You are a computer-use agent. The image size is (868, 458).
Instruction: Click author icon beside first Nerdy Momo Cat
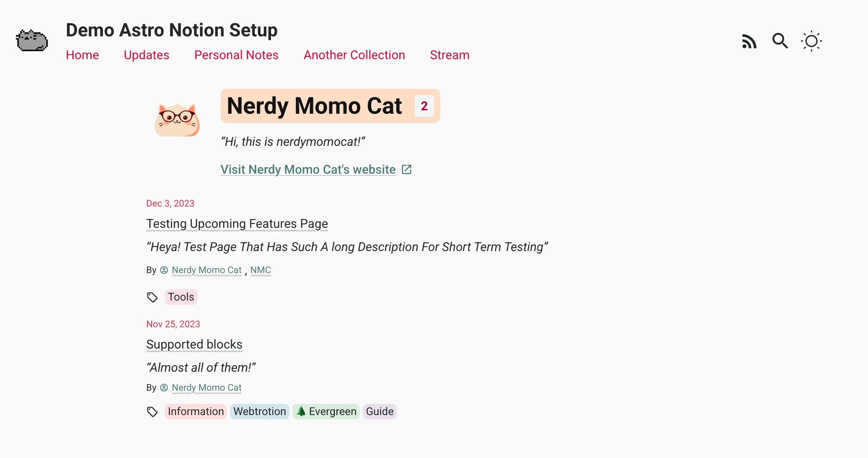coord(164,270)
